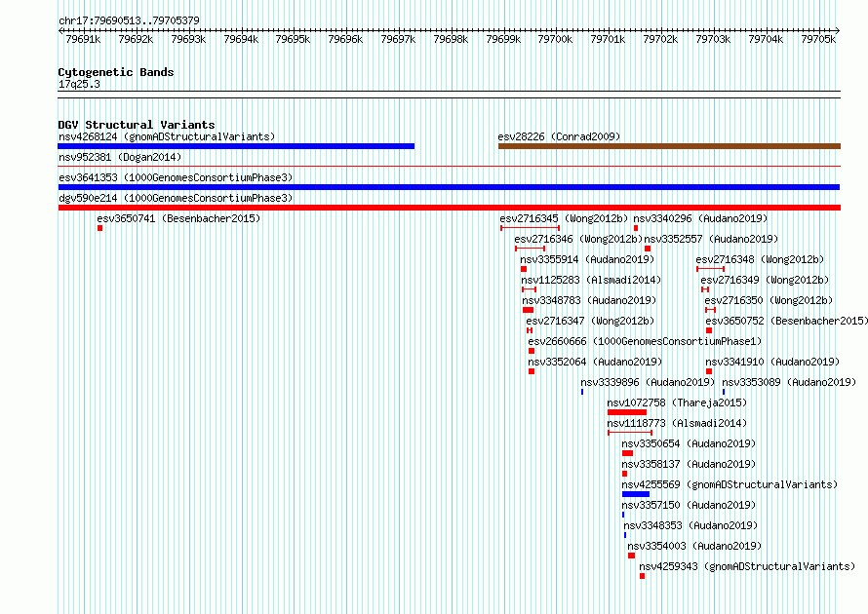Screen dimensions: 868x614
Task: Click nsv3339896 (Audano2019) label
Action: point(648,382)
